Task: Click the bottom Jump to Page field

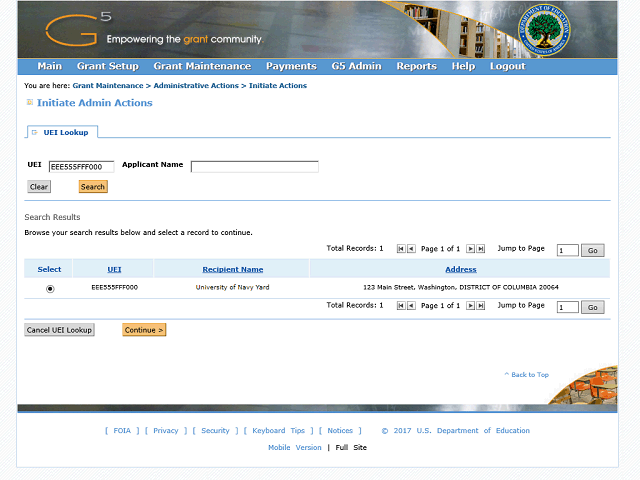Action: tap(567, 307)
